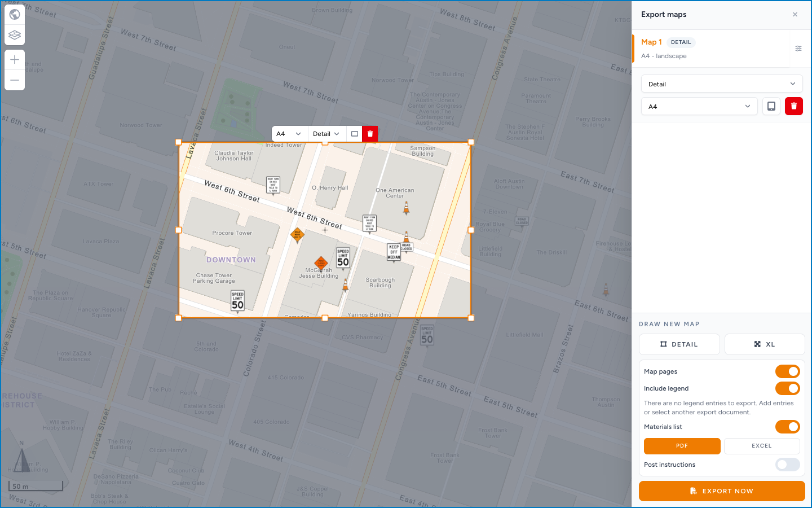Delete the map frame via the floating toolbar's trash button
This screenshot has width=812, height=508.
pos(370,134)
